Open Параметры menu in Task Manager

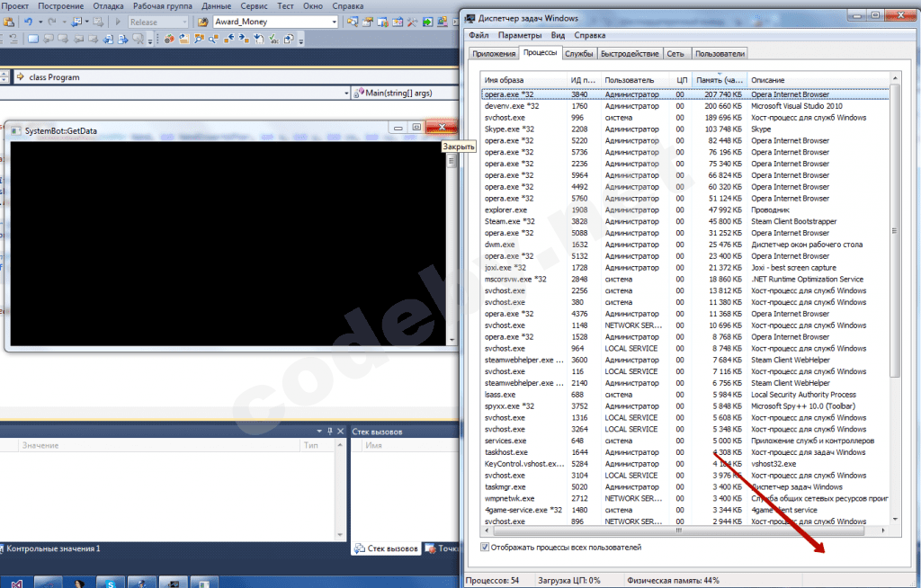(520, 35)
